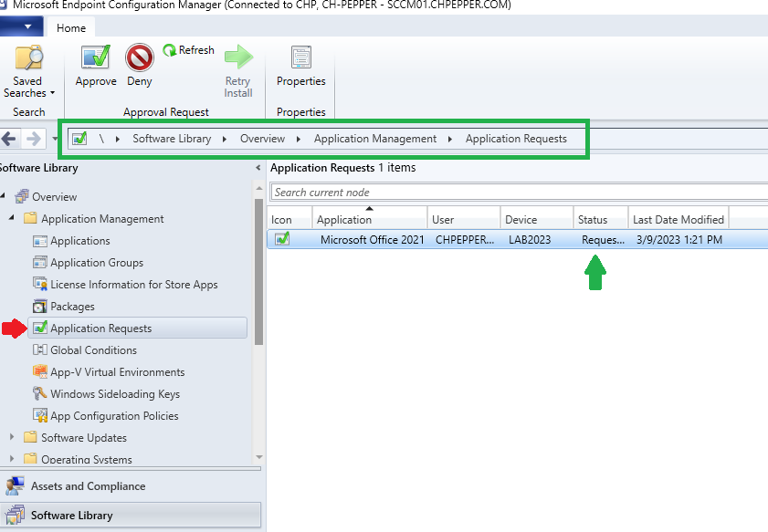
Task: Click the Application Management folder icon
Action: pos(30,218)
